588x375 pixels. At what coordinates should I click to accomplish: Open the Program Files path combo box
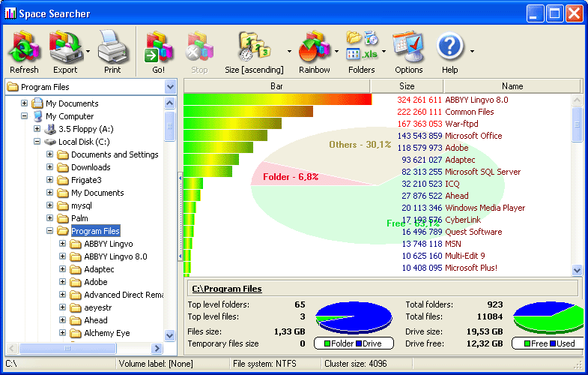pos(170,87)
